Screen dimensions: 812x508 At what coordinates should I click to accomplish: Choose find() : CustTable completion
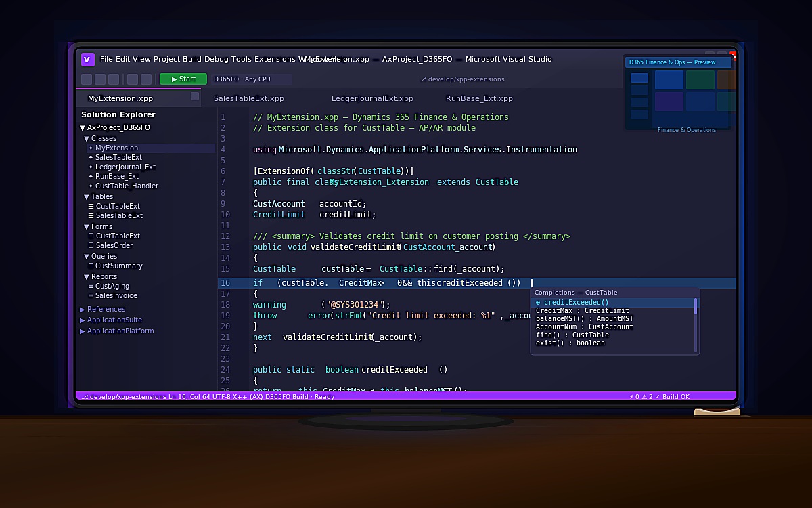click(x=572, y=335)
